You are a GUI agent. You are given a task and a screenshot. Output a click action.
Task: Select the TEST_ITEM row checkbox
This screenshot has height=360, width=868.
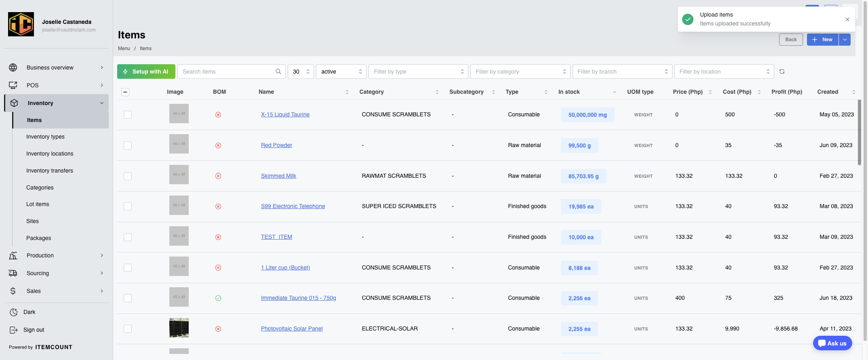(x=128, y=237)
